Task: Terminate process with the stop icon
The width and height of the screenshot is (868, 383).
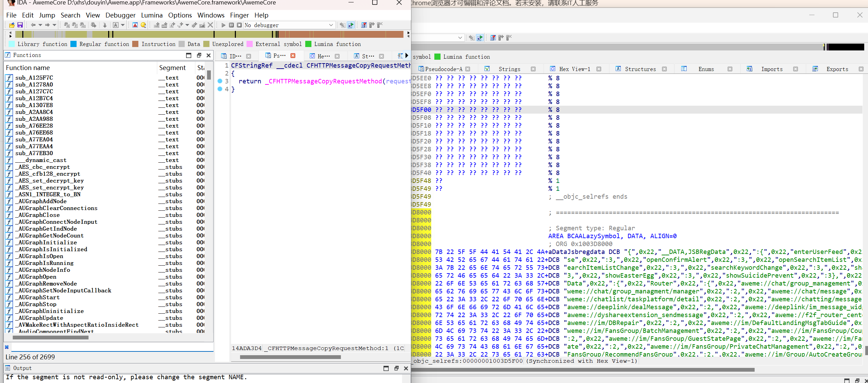Action: (x=239, y=25)
